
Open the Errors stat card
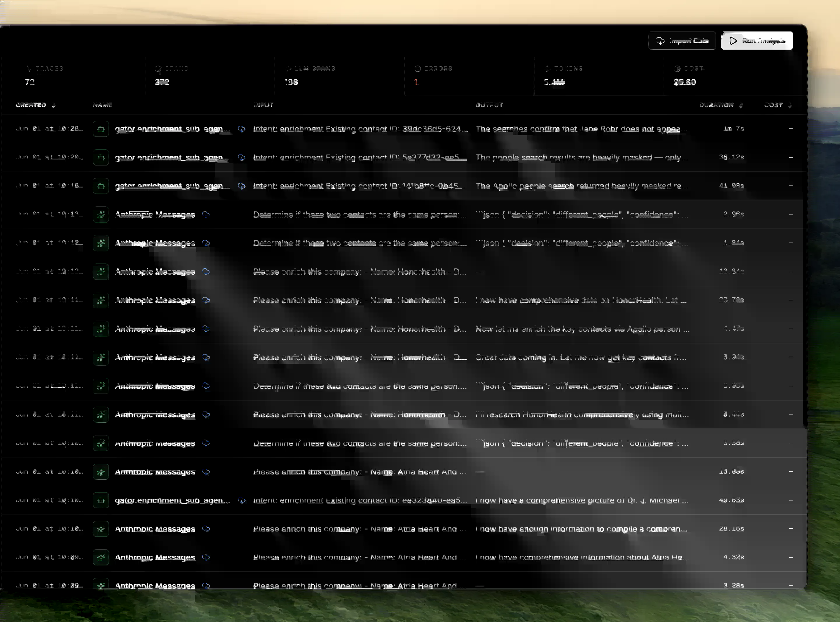pyautogui.click(x=469, y=76)
